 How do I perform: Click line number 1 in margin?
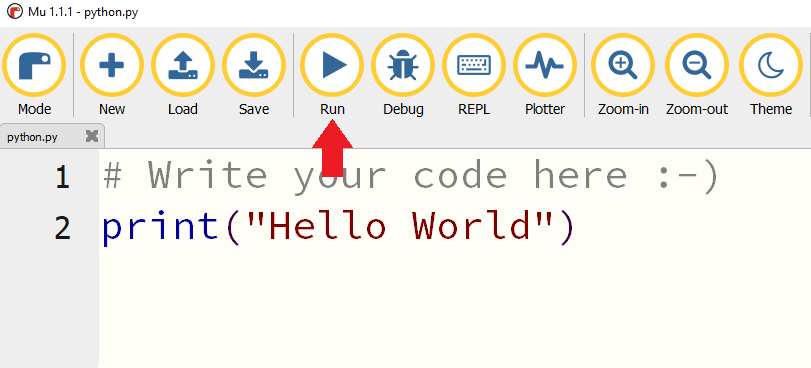coord(63,177)
